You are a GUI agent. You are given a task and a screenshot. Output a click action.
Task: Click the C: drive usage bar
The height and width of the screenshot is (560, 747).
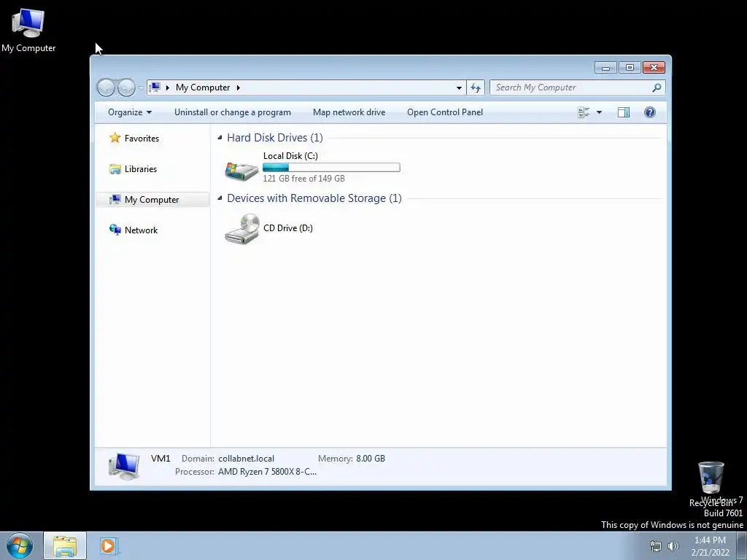click(332, 167)
